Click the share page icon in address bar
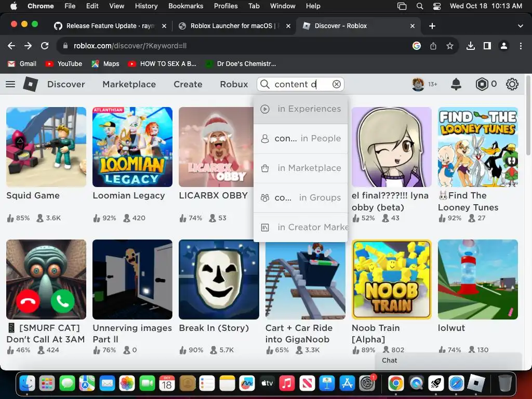 click(433, 46)
